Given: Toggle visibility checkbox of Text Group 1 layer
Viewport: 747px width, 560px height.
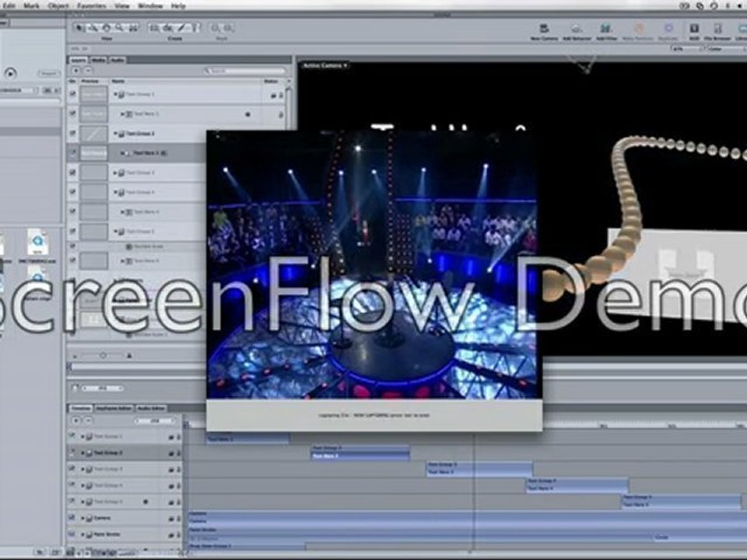Looking at the screenshot, I should [73, 94].
